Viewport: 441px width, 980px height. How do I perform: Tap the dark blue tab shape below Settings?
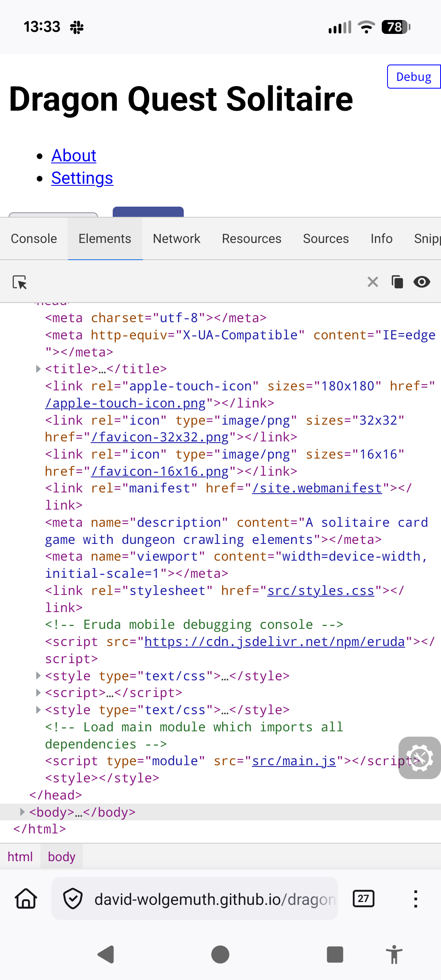(148, 212)
